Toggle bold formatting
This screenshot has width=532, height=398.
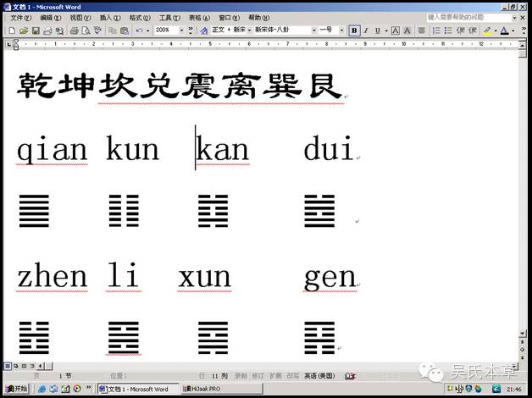point(354,30)
